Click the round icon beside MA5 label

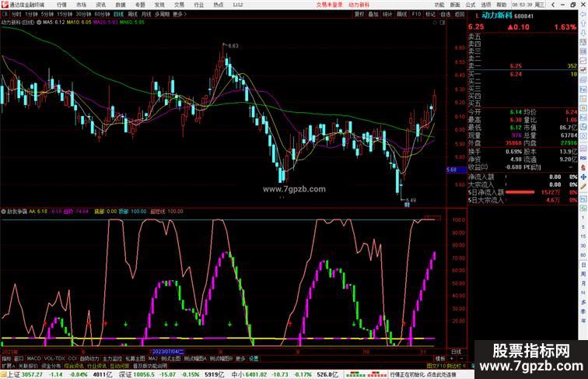[x=39, y=22]
